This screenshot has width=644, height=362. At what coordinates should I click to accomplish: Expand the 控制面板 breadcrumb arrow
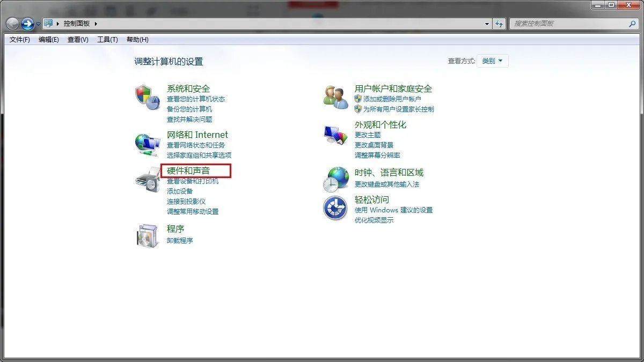[94, 23]
